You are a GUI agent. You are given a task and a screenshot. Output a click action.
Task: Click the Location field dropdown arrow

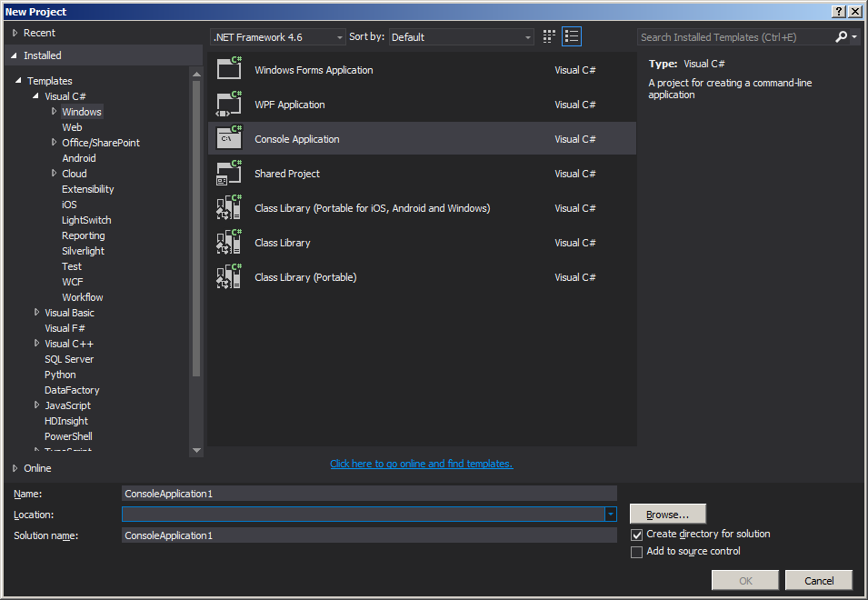[x=611, y=514]
